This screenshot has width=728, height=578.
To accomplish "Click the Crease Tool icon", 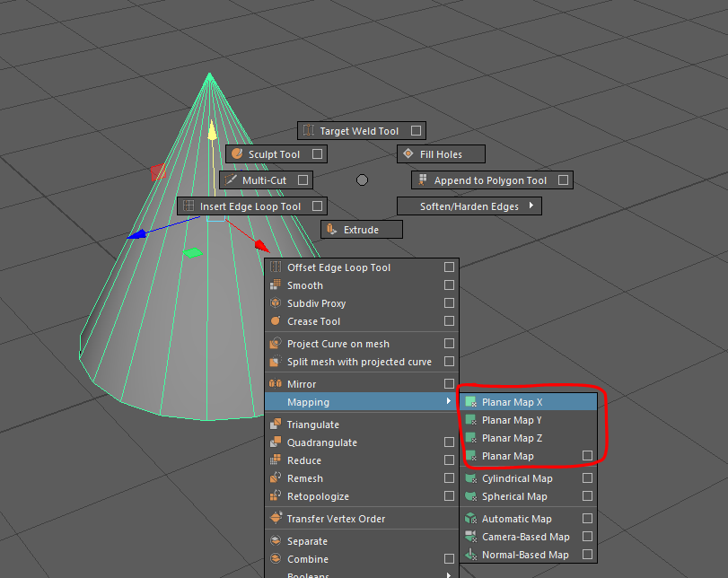I will pyautogui.click(x=276, y=320).
